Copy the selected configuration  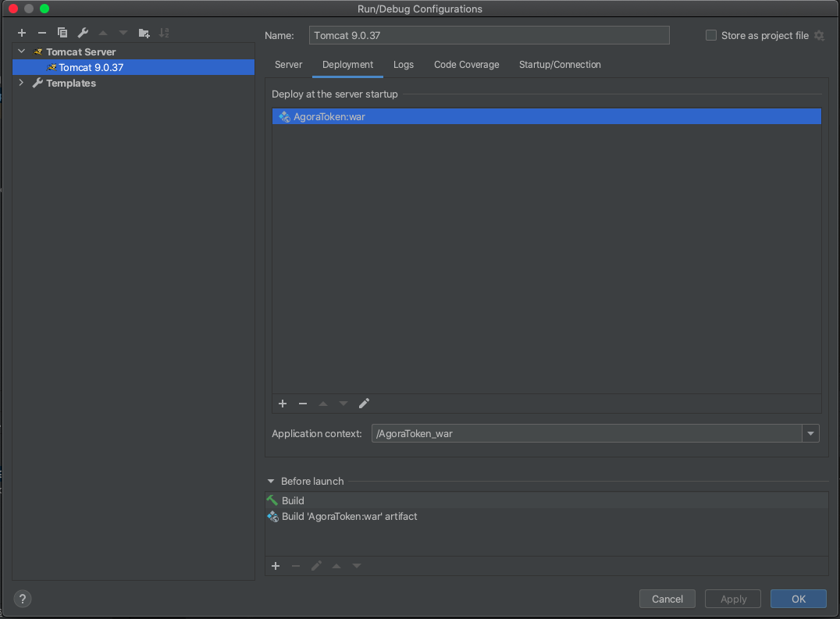click(x=62, y=34)
